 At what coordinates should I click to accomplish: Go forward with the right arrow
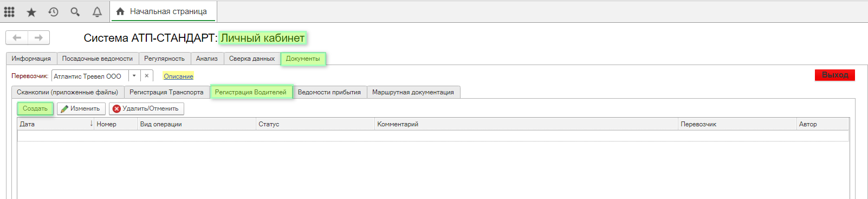[x=38, y=37]
